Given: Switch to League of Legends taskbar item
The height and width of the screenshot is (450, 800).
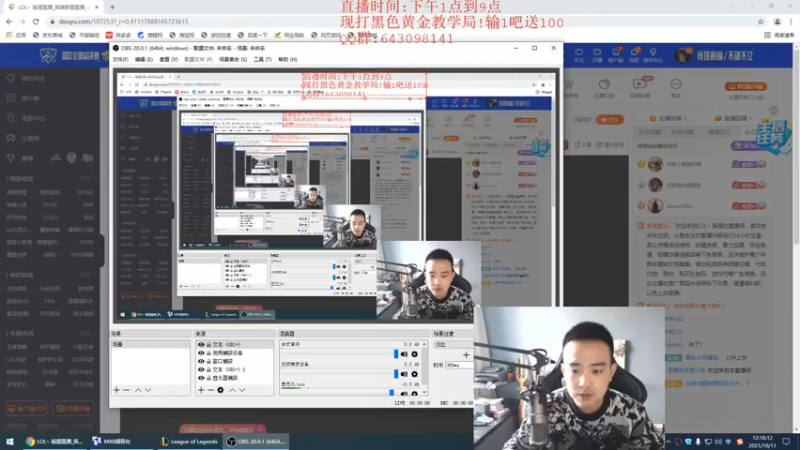Looking at the screenshot, I should 189,441.
